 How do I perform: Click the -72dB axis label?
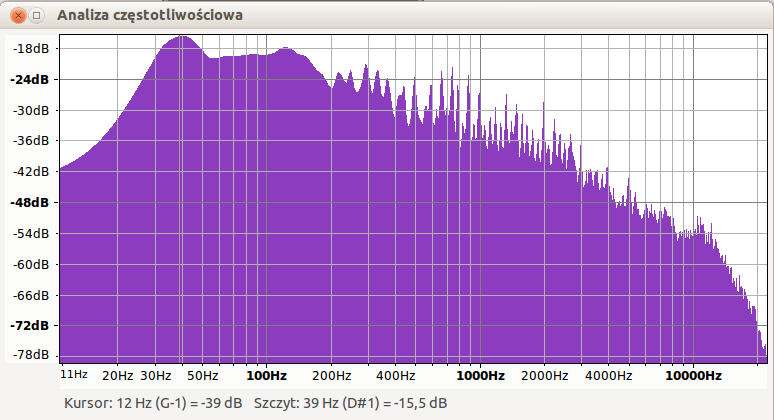click(x=30, y=326)
